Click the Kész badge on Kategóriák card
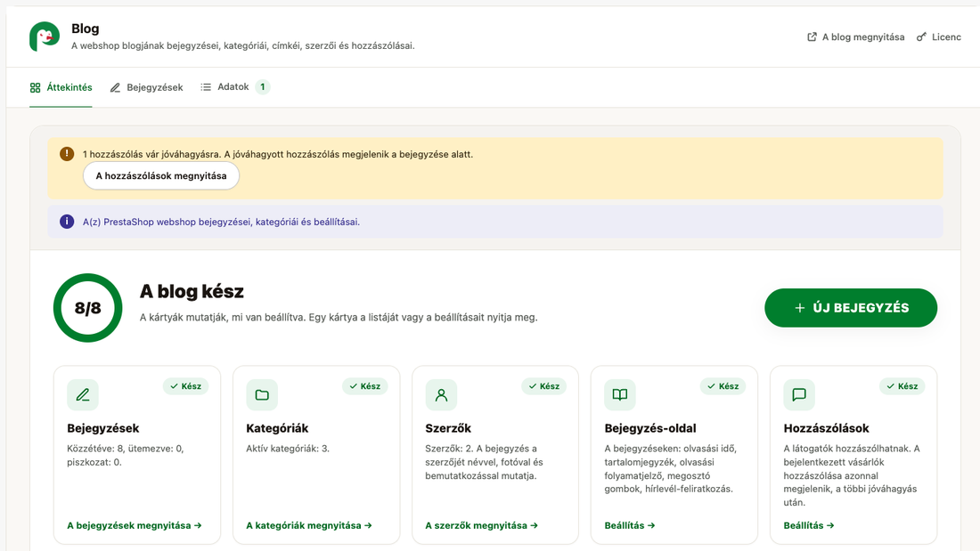980x551 pixels. point(365,386)
